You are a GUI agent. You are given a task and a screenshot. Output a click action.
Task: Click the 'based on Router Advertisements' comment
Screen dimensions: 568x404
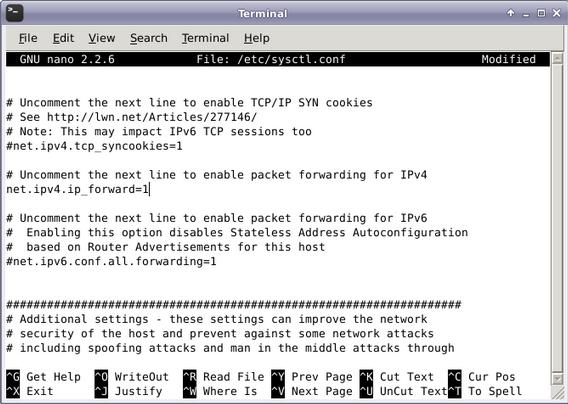point(166,247)
